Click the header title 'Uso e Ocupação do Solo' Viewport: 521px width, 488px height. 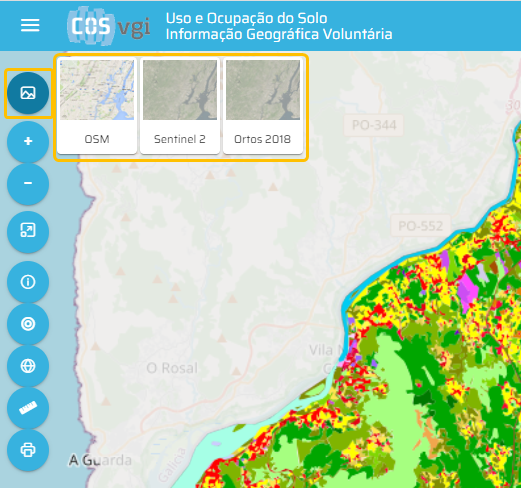[x=247, y=18]
